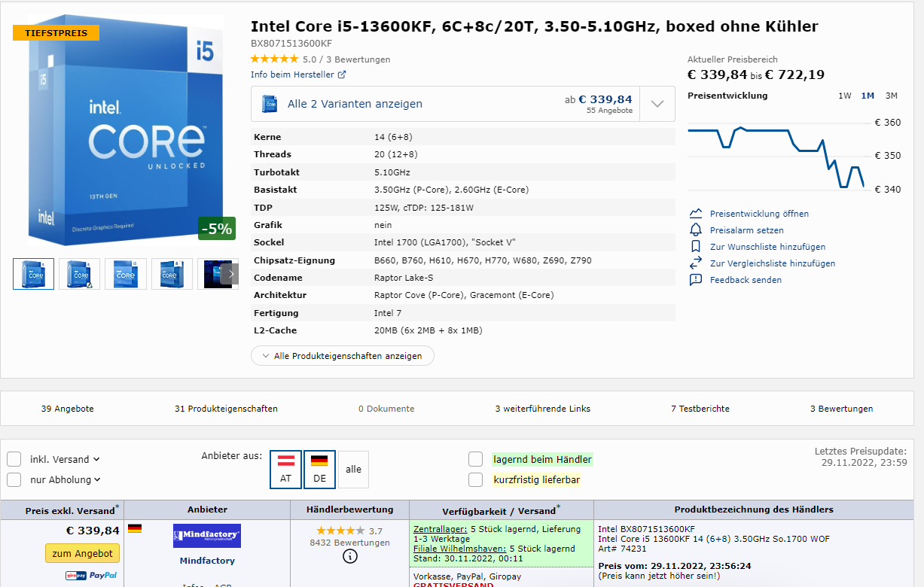924x587 pixels.
Task: Click the price trend line chart
Action: tap(776, 157)
